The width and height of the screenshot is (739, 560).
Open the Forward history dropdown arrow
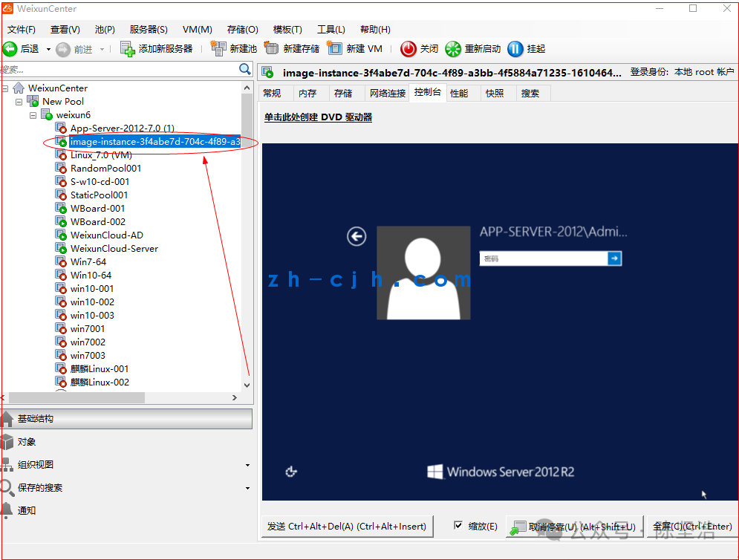tap(102, 49)
